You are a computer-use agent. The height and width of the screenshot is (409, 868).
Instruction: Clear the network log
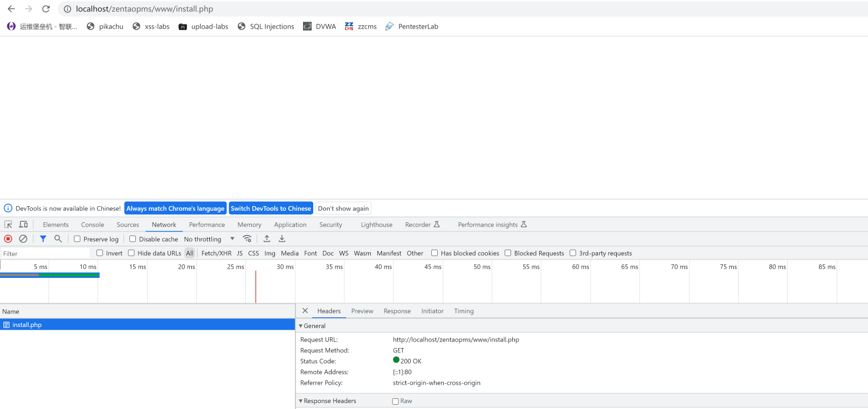point(23,239)
